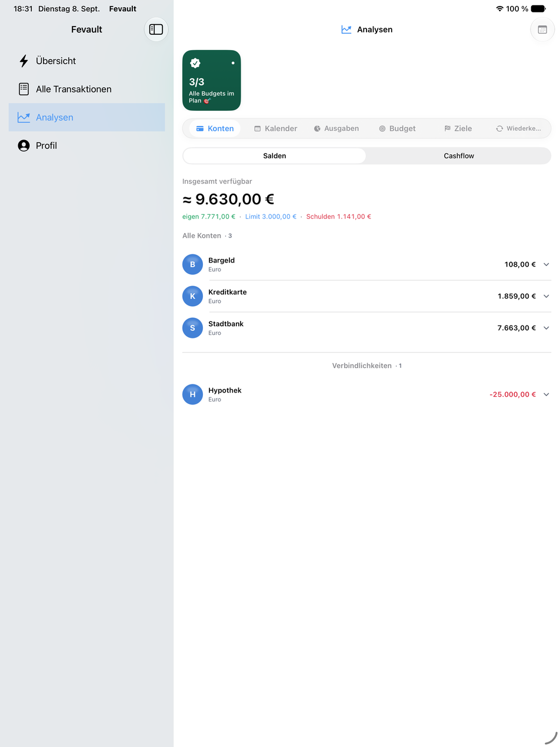Click the Bargeld account avatar icon

coord(192,264)
